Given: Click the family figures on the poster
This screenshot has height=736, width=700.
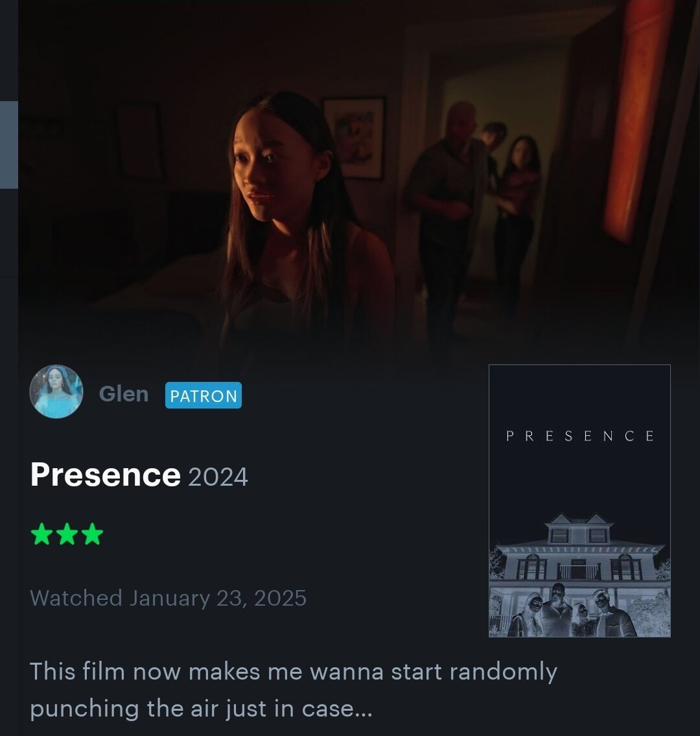Looking at the screenshot, I should click(x=574, y=610).
